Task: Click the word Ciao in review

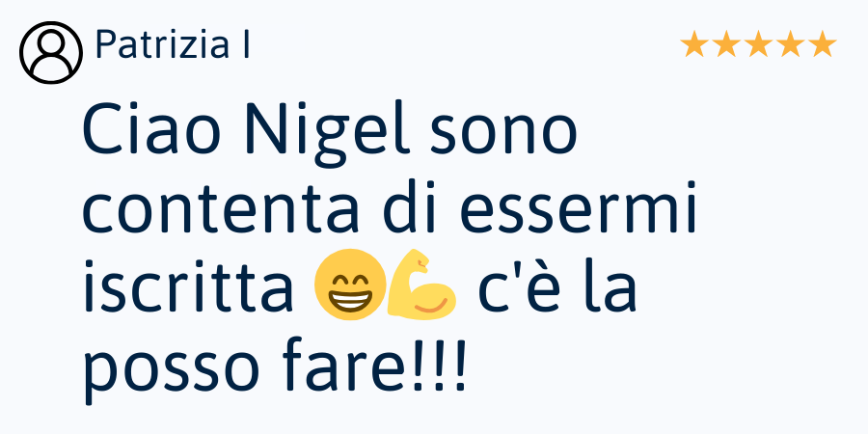Action: (x=149, y=133)
